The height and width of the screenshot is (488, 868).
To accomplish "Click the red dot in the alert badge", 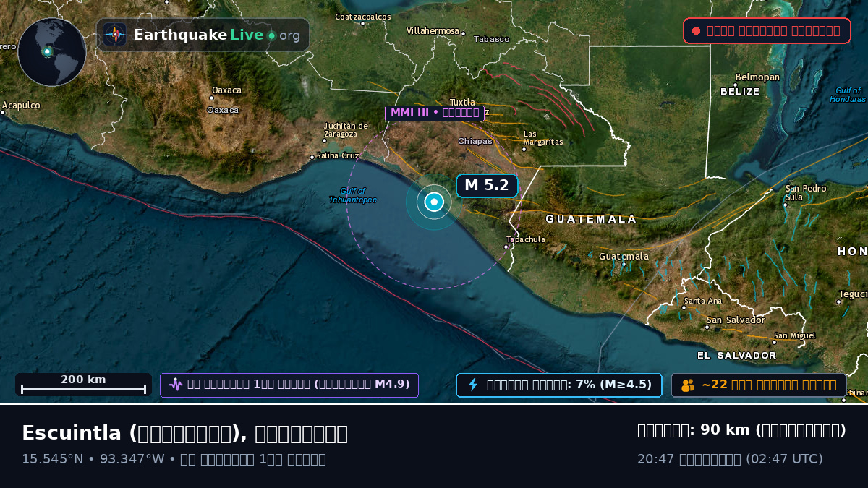I will [696, 30].
